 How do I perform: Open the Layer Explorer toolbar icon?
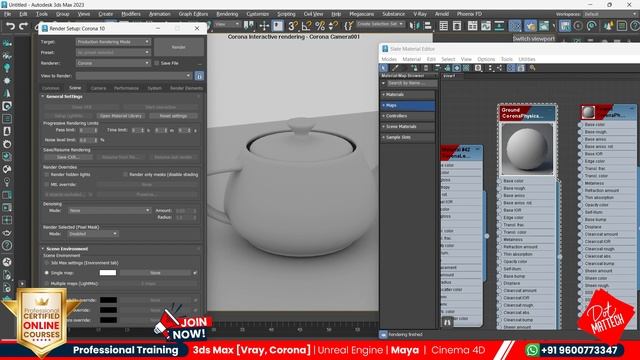click(457, 26)
